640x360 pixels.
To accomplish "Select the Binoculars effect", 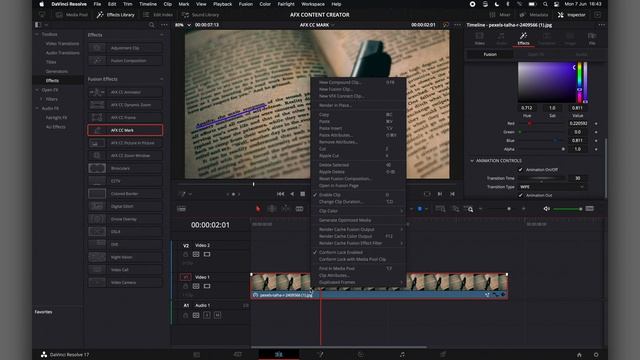I will [x=125, y=168].
